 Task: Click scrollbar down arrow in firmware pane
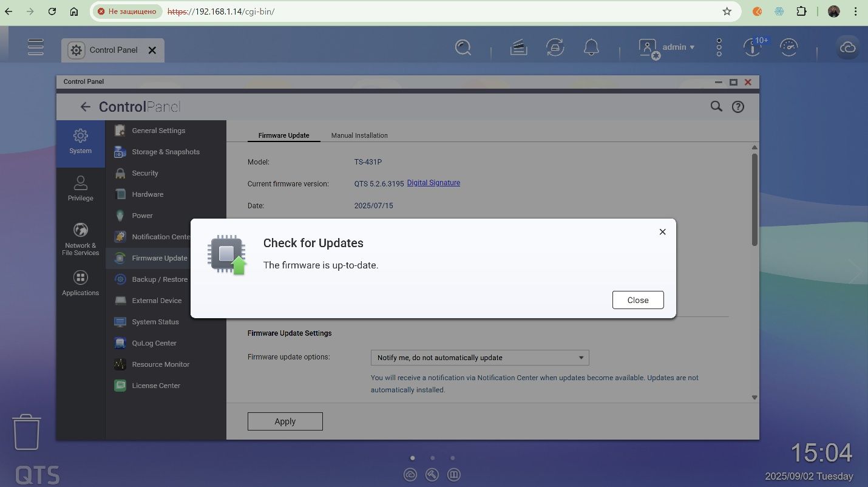point(754,398)
